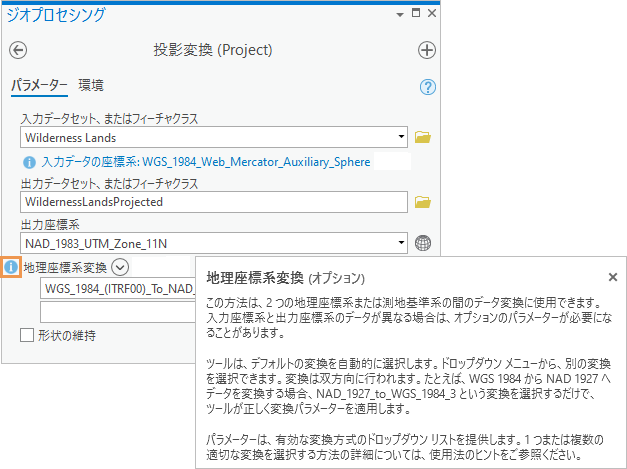
Task: Click the info icon beside 地理座標系変換
Action: pos(11,267)
